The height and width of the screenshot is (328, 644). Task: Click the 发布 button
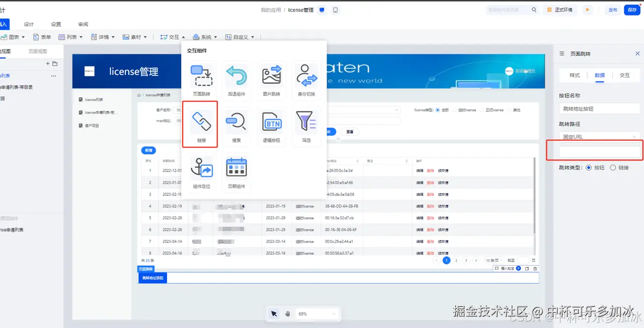pyautogui.click(x=612, y=10)
